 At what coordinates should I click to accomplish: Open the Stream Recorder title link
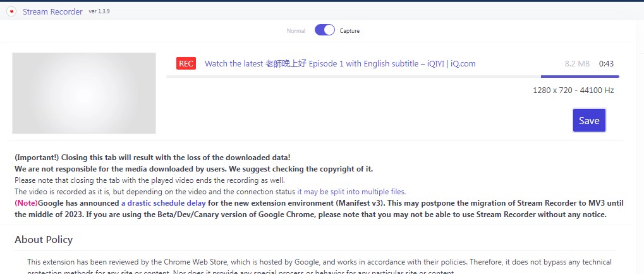52,12
